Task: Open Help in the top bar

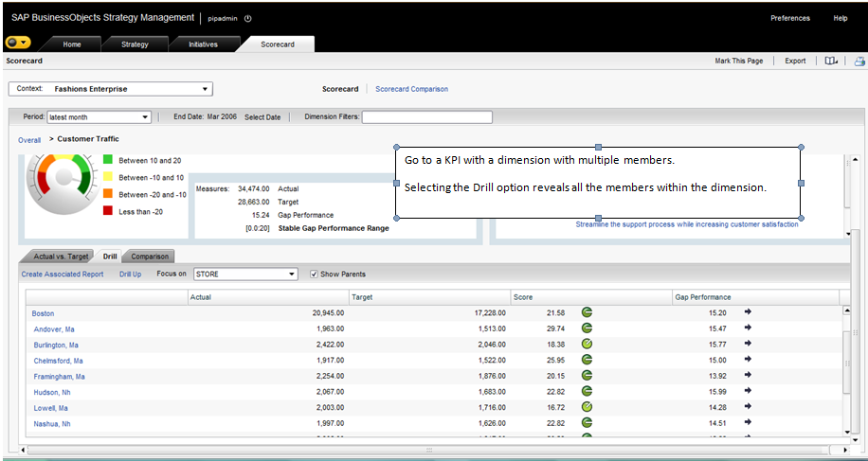Action: coord(841,18)
